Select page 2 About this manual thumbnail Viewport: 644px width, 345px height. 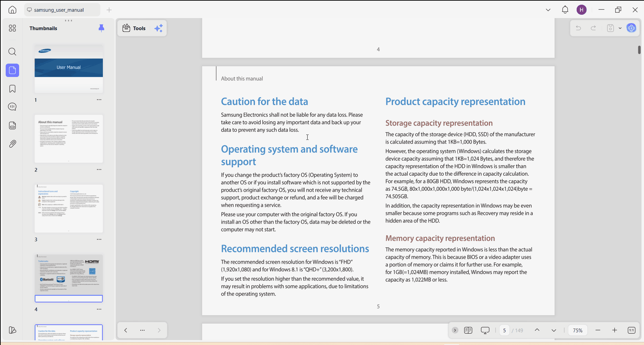69,139
